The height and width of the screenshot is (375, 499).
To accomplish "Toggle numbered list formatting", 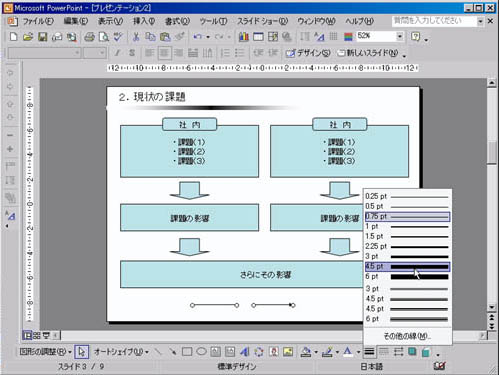I will [225, 53].
